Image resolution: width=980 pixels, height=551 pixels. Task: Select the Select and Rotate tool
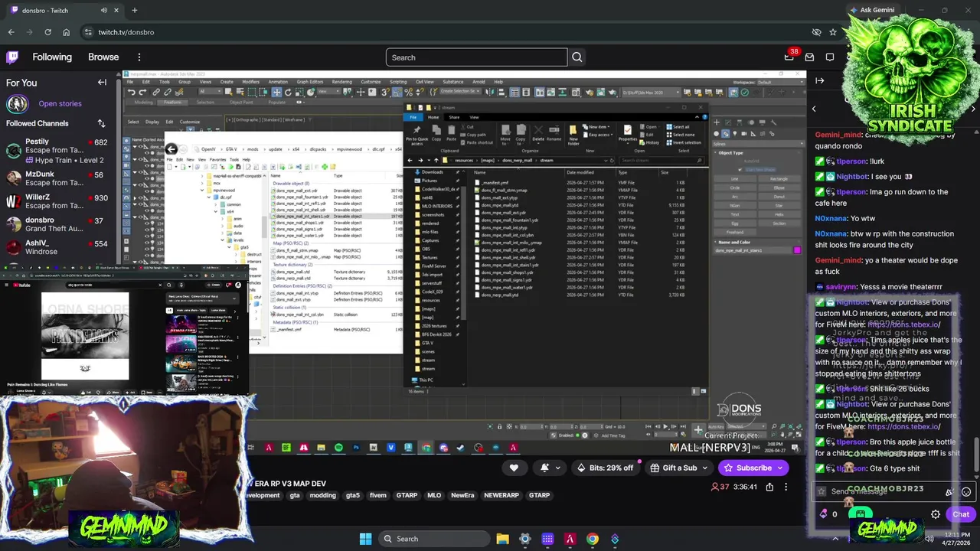coord(288,92)
